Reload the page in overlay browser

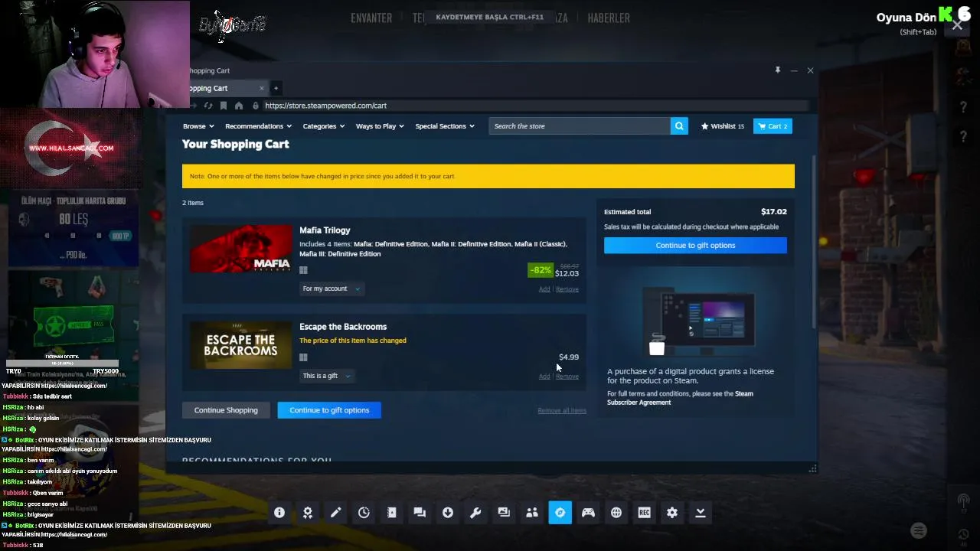click(208, 106)
